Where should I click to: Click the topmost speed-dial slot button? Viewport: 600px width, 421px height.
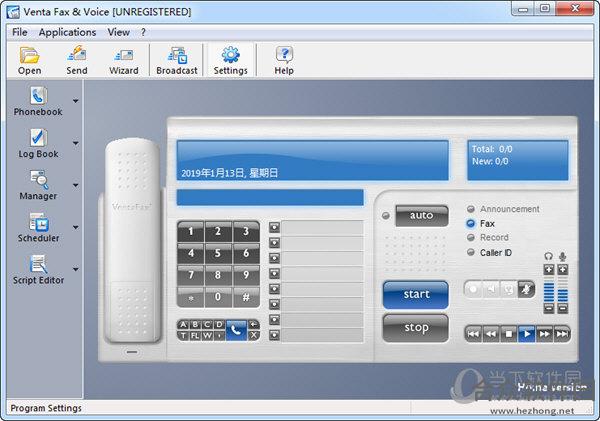(x=274, y=228)
